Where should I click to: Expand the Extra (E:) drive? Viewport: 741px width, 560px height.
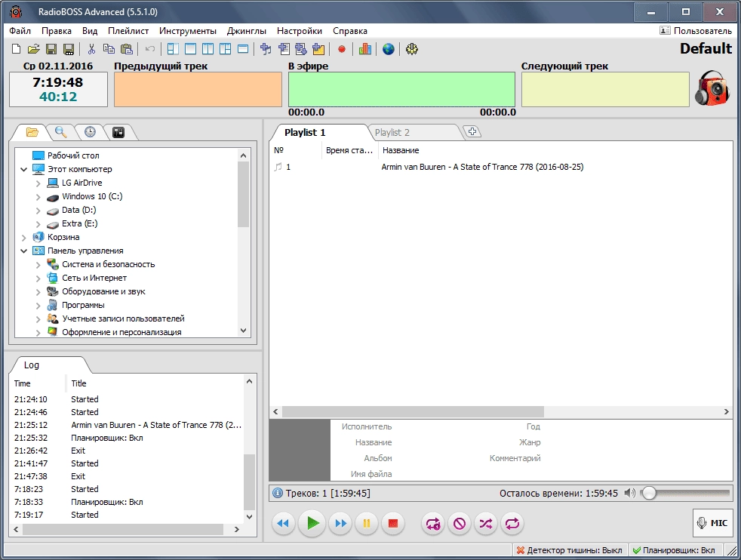coord(38,224)
